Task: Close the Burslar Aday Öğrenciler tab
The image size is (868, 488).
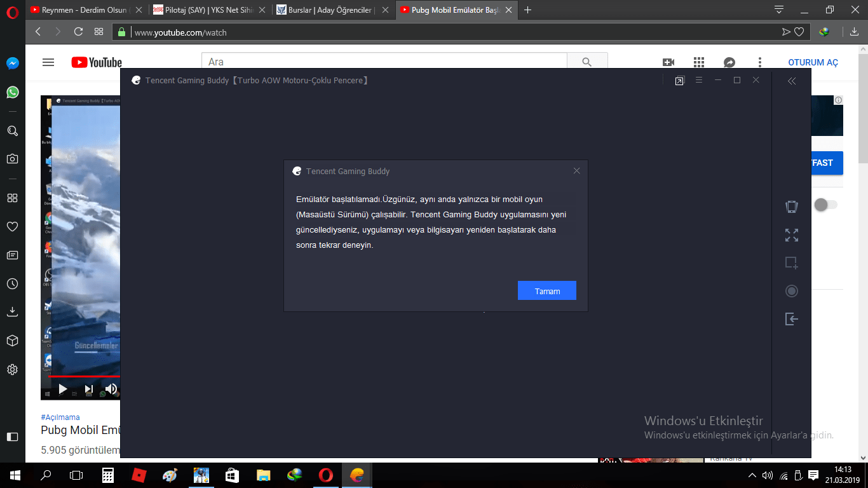Action: point(384,10)
